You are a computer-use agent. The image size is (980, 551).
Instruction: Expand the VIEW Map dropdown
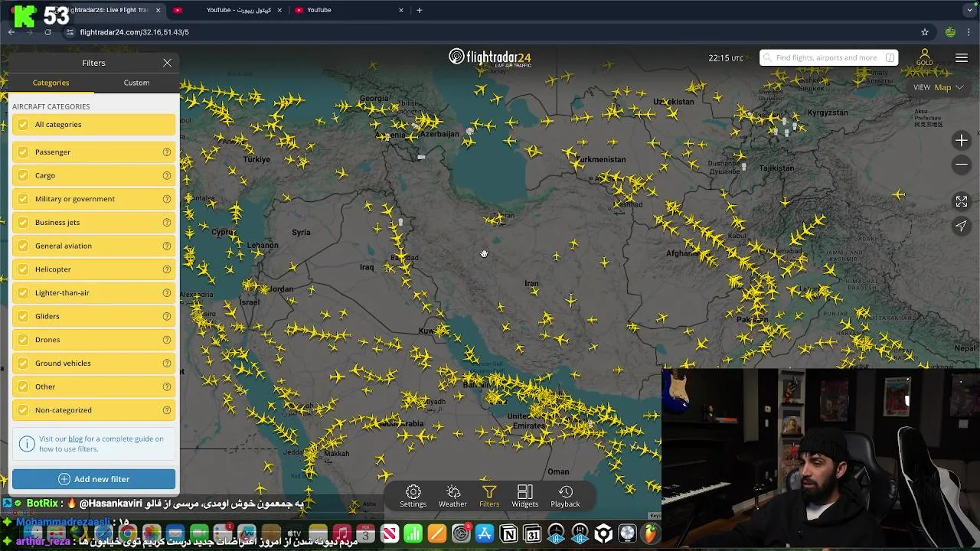pos(938,87)
